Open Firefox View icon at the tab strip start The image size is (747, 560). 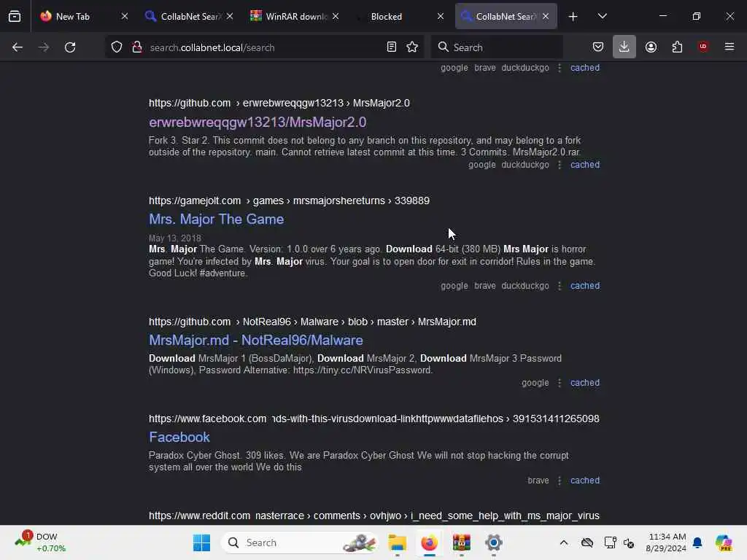pyautogui.click(x=15, y=16)
